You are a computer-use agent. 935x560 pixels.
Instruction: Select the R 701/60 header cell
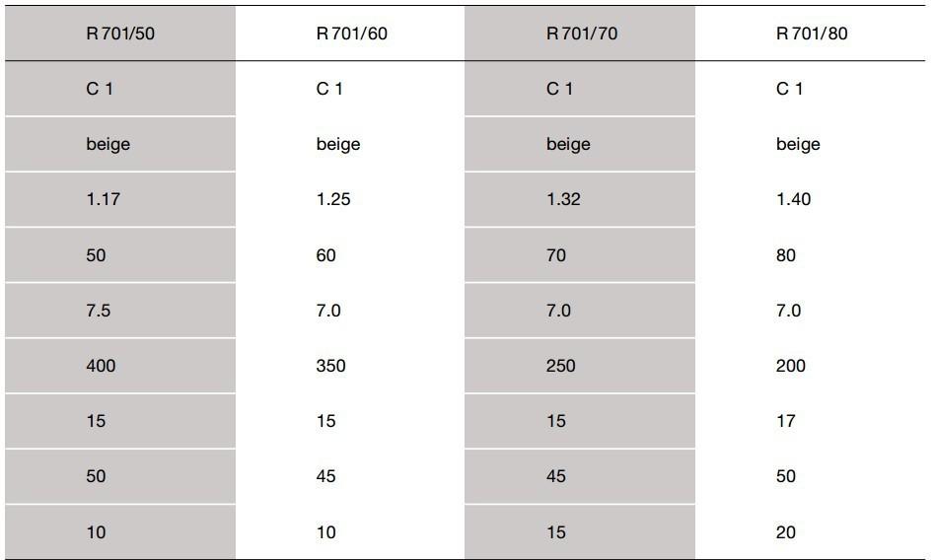[x=351, y=34]
